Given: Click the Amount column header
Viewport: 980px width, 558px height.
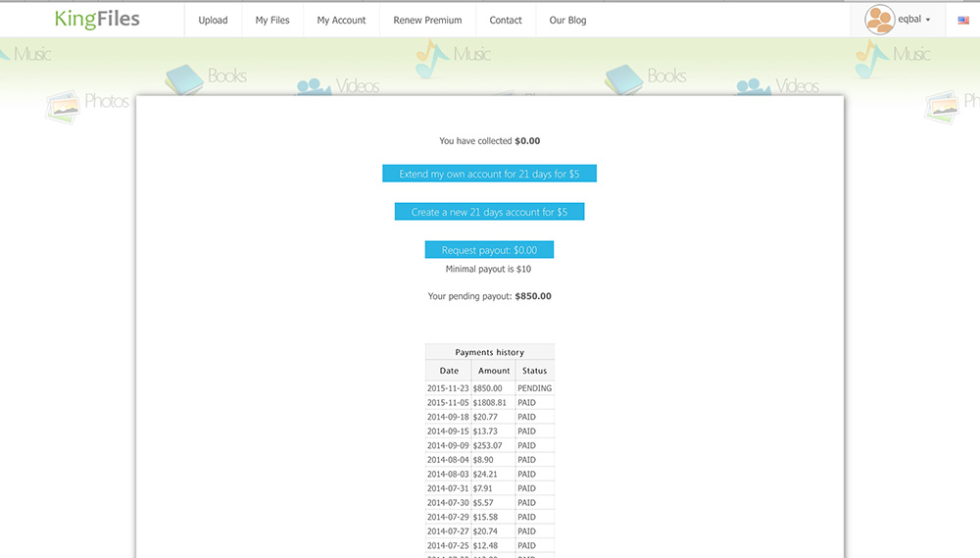Looking at the screenshot, I should click(494, 371).
